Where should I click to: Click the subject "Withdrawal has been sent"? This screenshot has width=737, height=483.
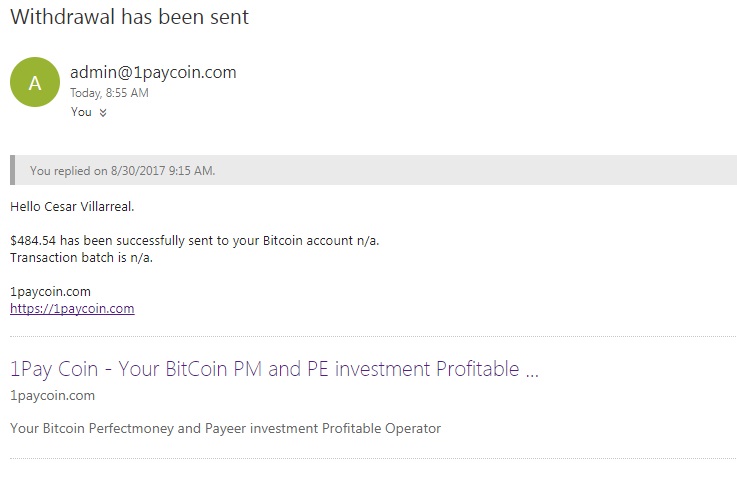coord(129,17)
